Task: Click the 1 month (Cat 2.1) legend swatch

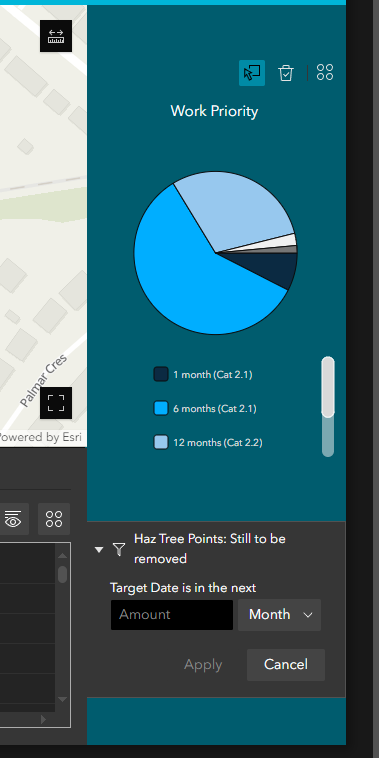Action: [161, 374]
